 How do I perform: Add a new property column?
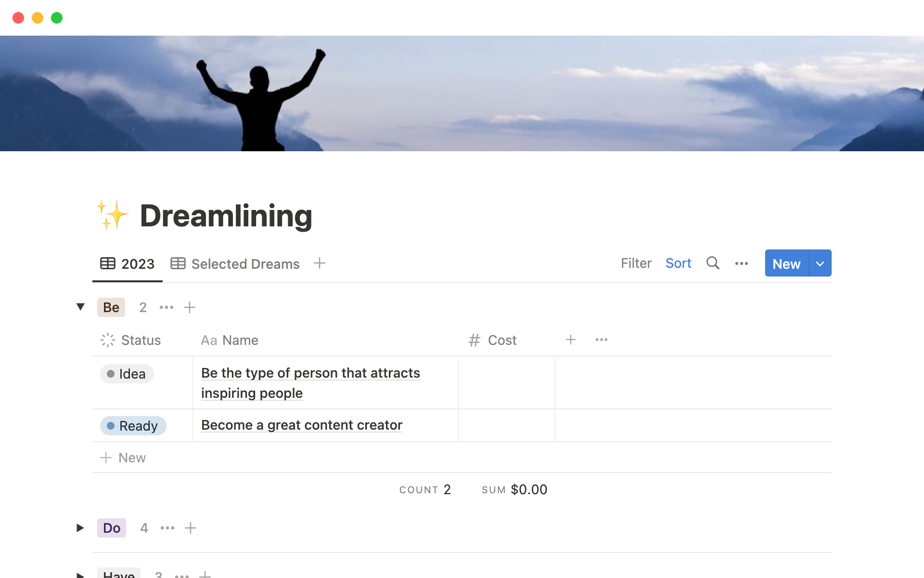(x=571, y=340)
